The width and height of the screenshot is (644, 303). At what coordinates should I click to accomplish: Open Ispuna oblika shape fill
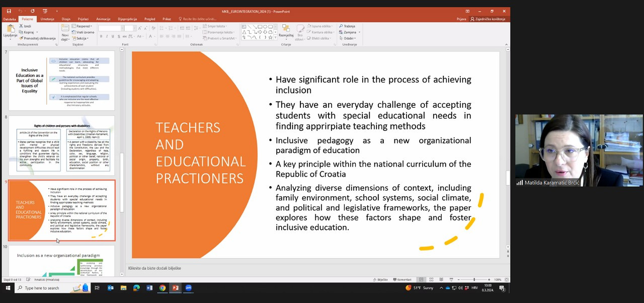320,26
